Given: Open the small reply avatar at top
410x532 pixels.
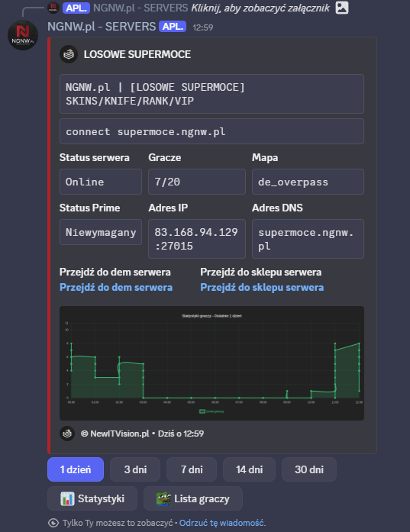Looking at the screenshot, I should [53, 8].
